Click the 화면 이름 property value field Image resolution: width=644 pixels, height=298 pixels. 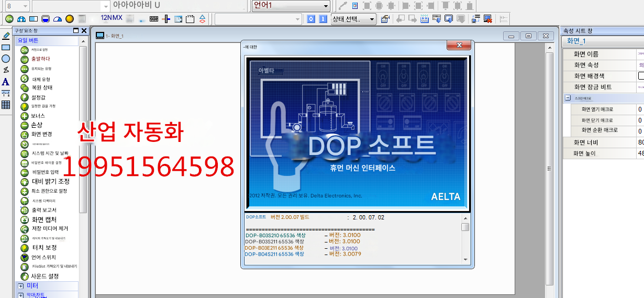tap(640, 54)
